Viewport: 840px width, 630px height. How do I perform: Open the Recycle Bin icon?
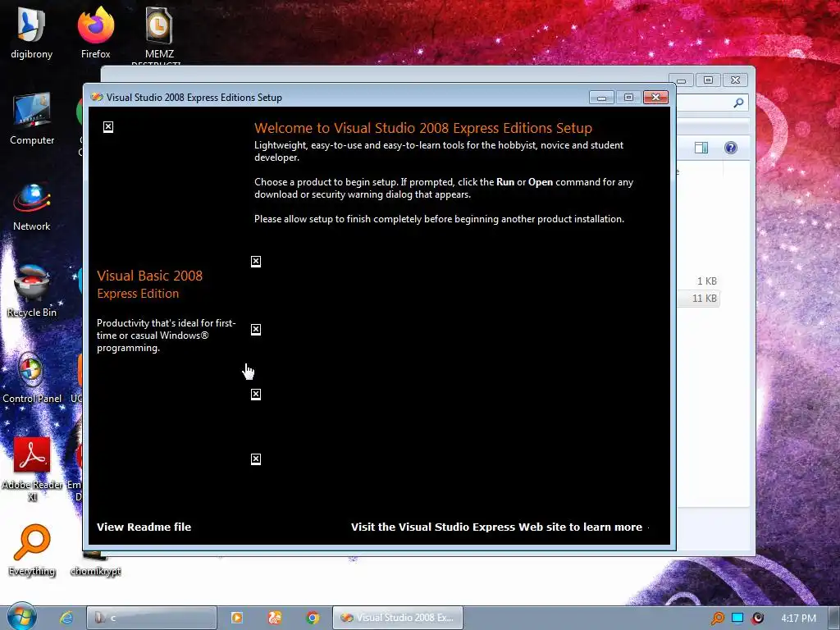point(32,291)
